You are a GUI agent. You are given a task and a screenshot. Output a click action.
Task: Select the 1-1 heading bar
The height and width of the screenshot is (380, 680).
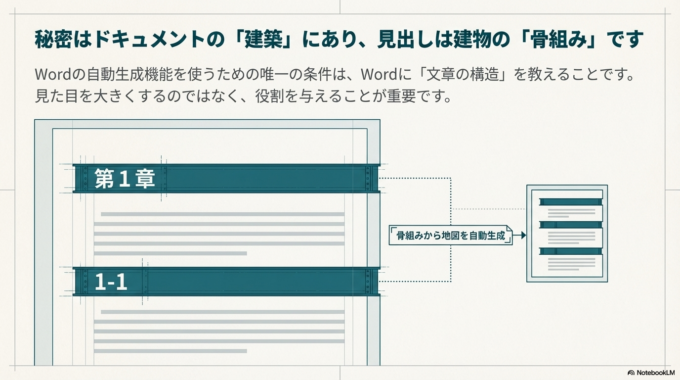click(x=226, y=282)
